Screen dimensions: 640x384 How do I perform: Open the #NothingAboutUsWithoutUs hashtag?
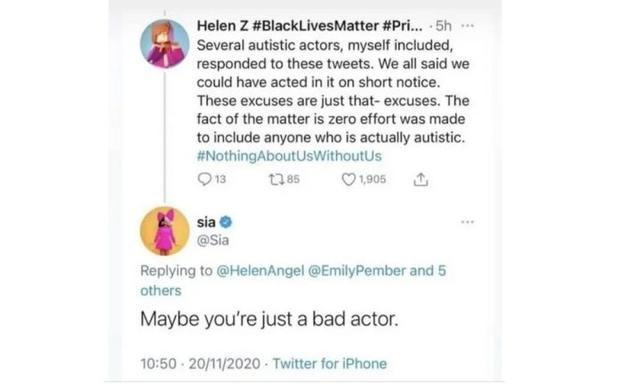tap(289, 156)
